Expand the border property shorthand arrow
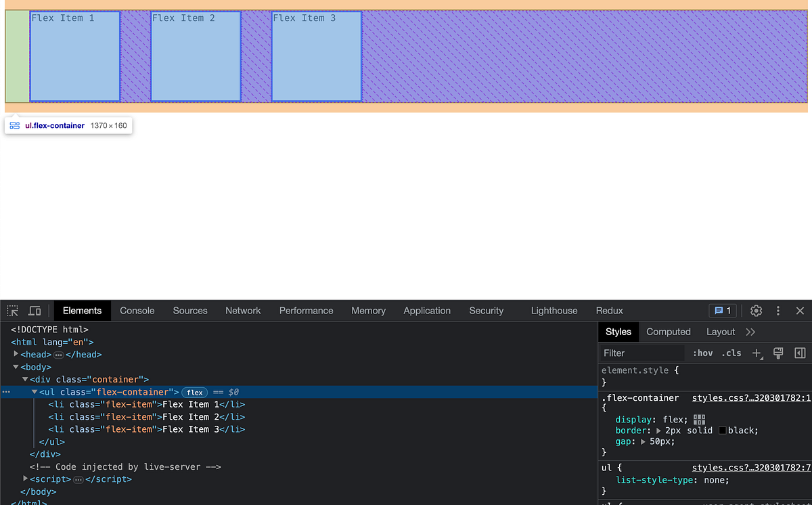The width and height of the screenshot is (812, 505). [x=658, y=431]
